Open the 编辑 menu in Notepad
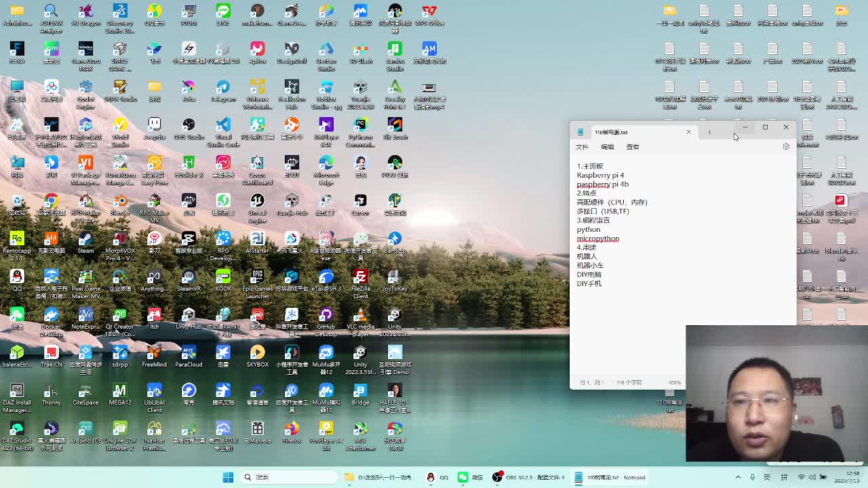868x488 pixels. (607, 146)
